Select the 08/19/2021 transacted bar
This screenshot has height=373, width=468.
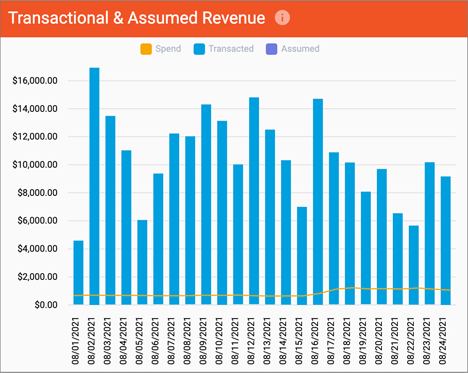[366, 248]
